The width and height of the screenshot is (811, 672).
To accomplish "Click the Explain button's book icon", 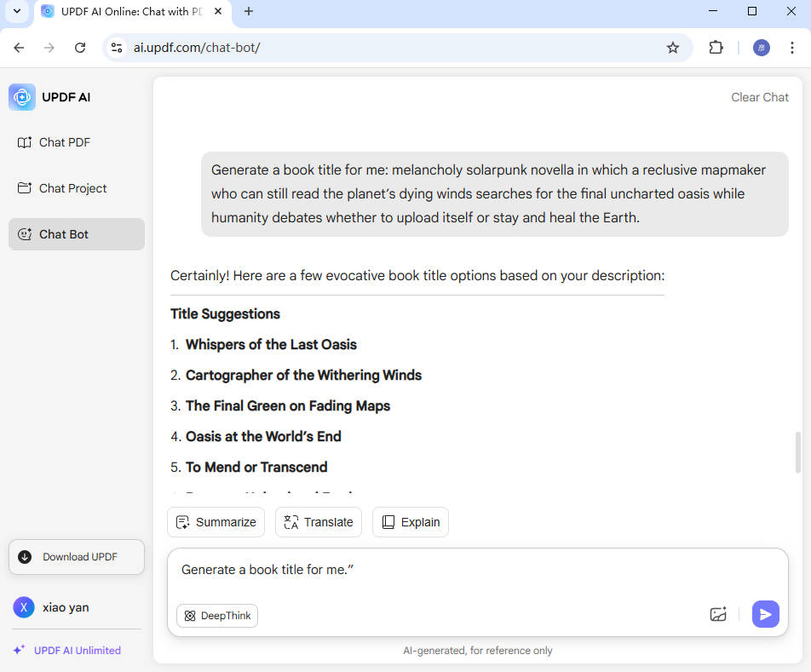I will pyautogui.click(x=388, y=522).
